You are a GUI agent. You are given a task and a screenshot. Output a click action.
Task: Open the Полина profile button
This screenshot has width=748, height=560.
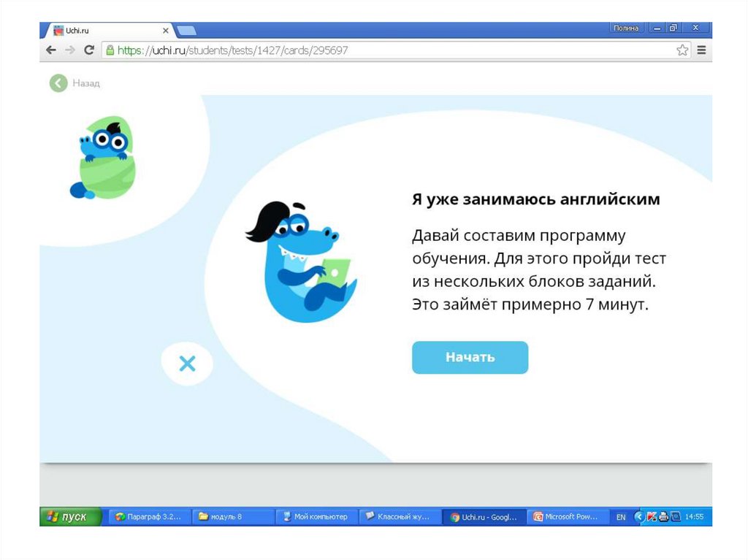click(x=626, y=28)
